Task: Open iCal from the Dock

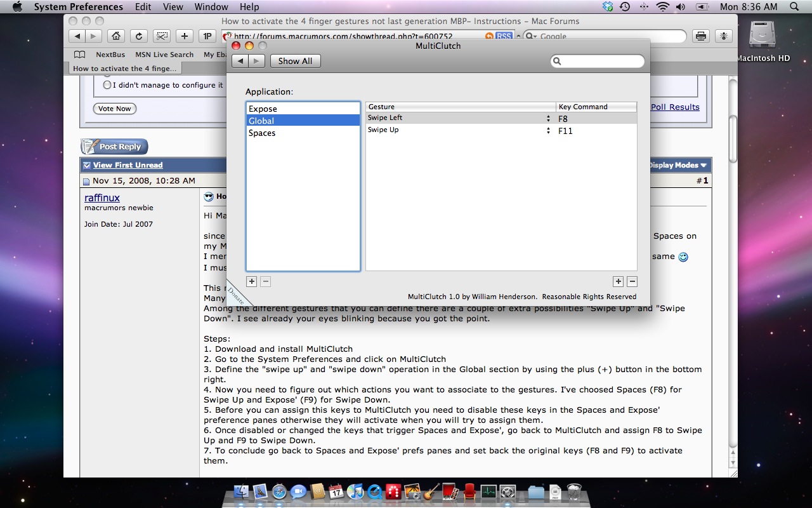Action: 336,492
